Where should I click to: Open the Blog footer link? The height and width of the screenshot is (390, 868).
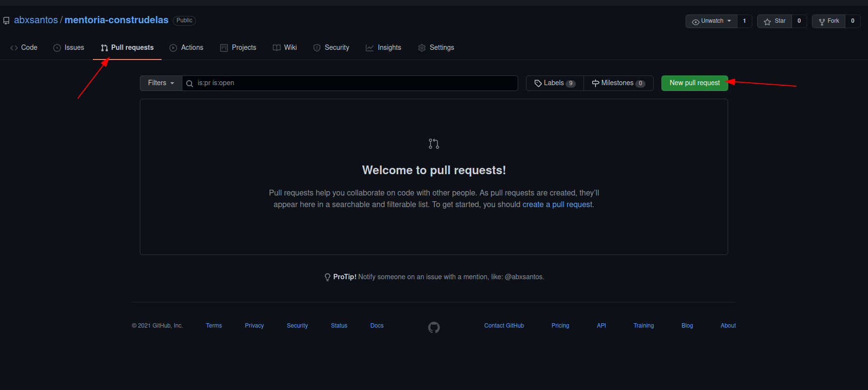(687, 326)
